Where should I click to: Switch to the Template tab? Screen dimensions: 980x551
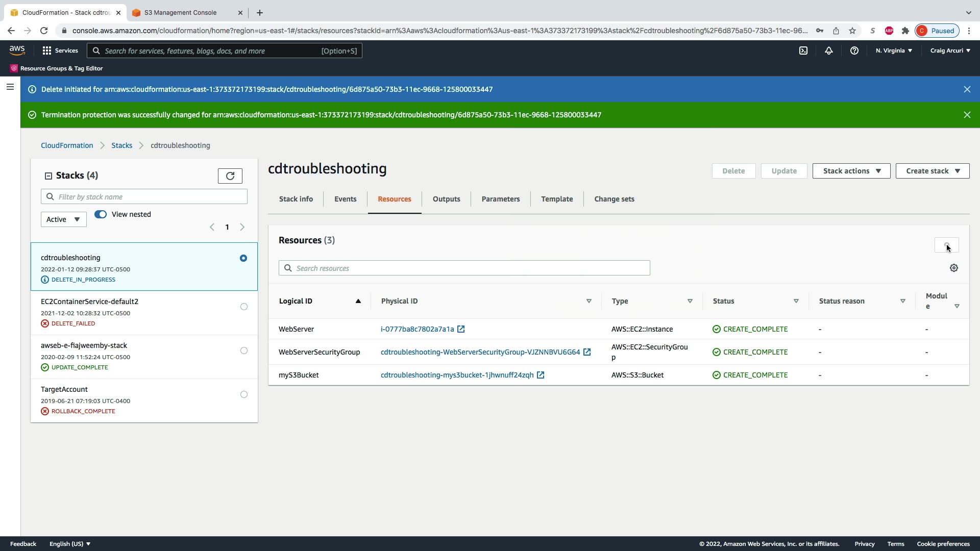click(x=557, y=199)
